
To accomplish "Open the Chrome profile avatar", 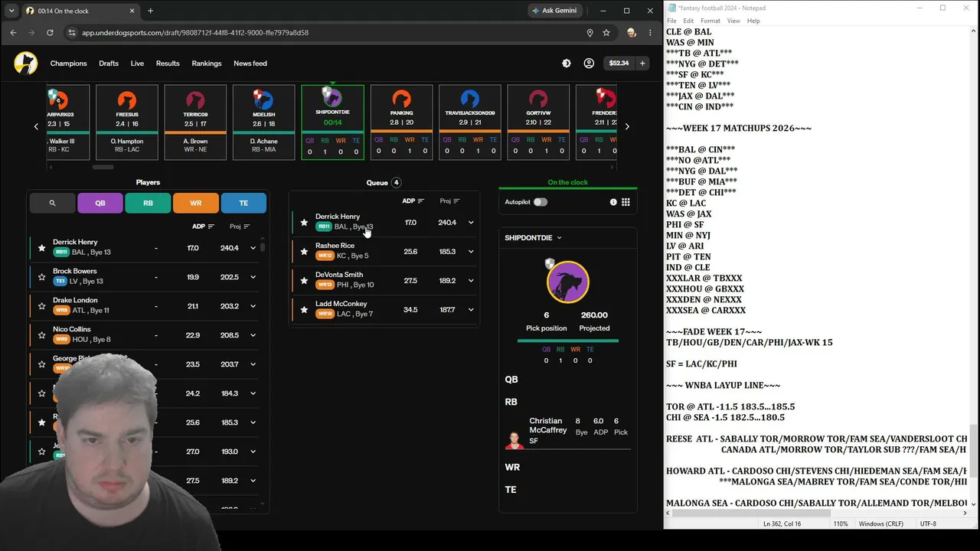I will click(631, 33).
